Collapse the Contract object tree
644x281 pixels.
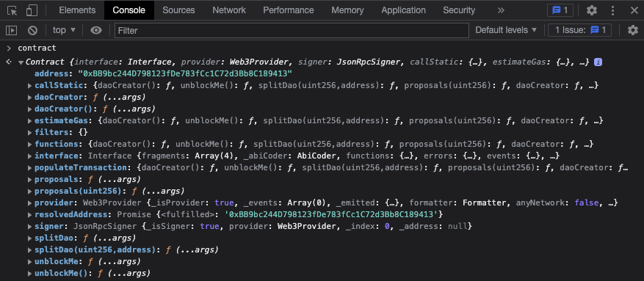pos(21,62)
